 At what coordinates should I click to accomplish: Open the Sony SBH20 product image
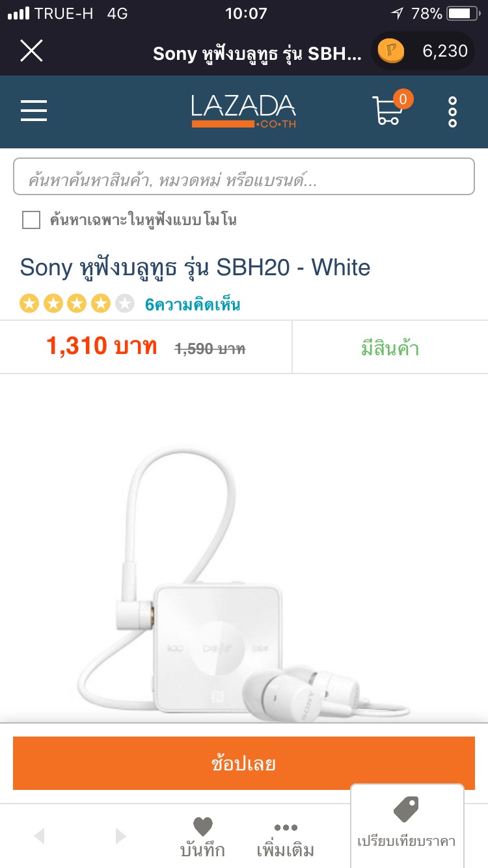pos(244,579)
